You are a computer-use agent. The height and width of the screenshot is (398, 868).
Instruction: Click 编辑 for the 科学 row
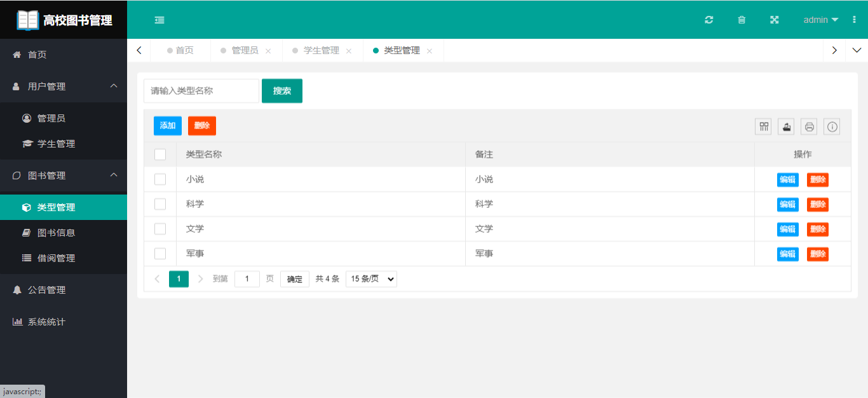(788, 205)
